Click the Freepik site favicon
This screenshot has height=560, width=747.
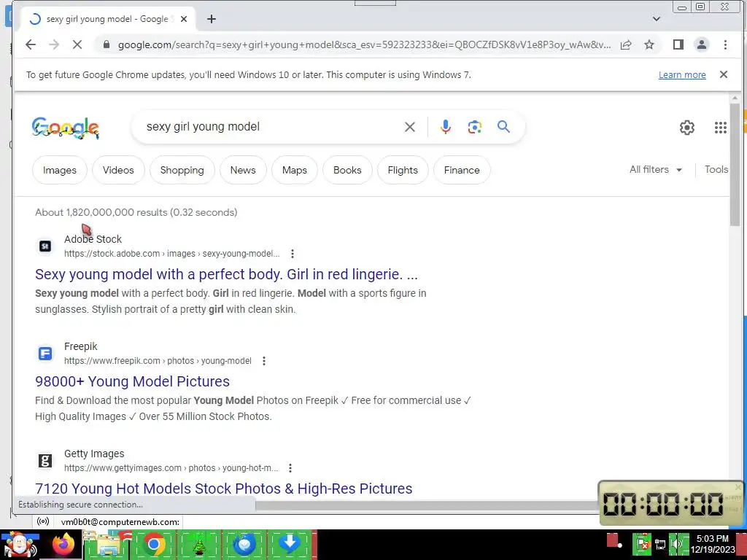[x=45, y=354]
